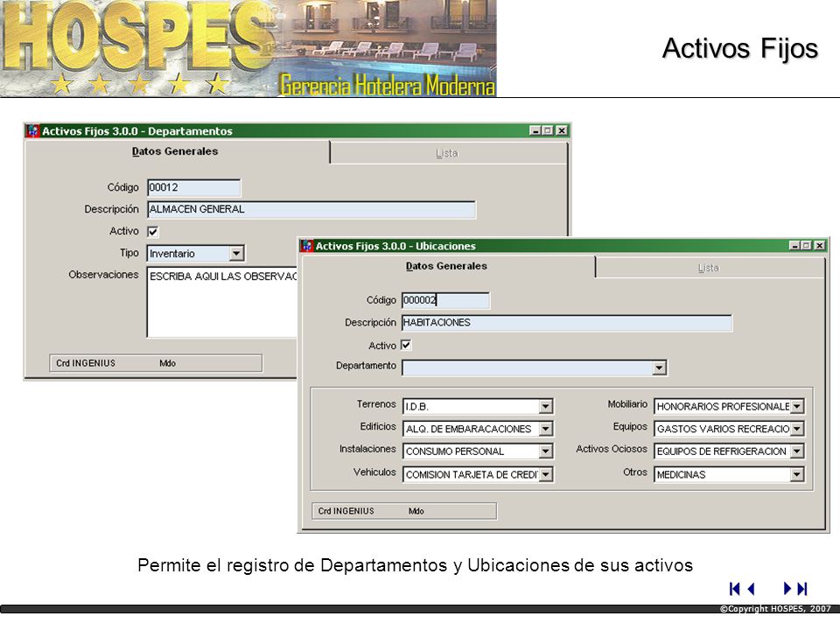
Task: Click Crd INGENIUS status bar in Ubicaciones
Action: click(x=404, y=511)
